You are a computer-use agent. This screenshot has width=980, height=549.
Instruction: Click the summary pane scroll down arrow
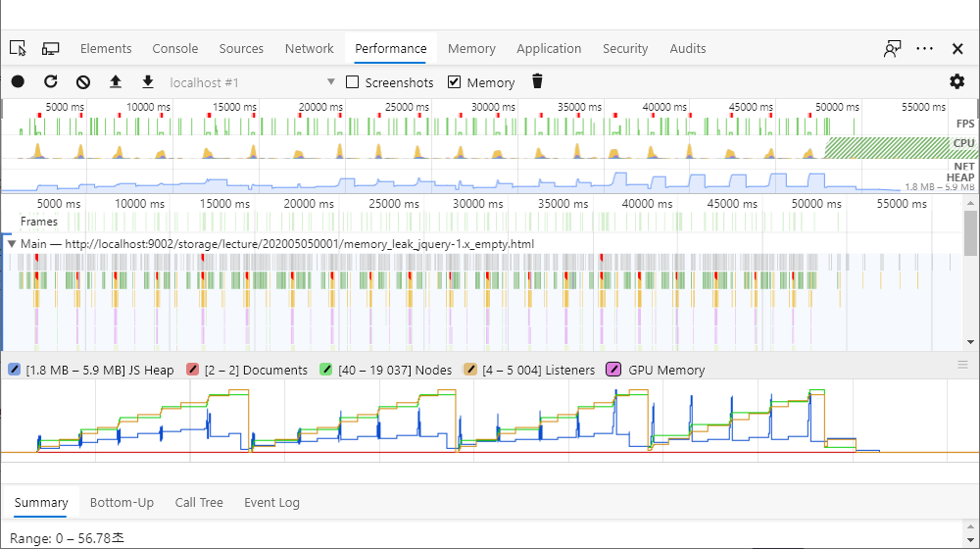970,540
